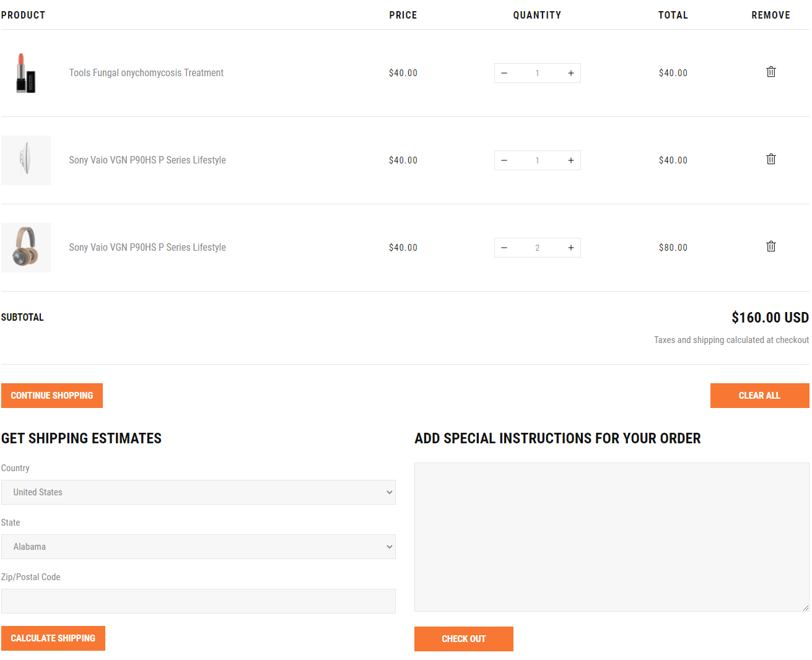
Task: Proceed with the Check Out button
Action: (463, 639)
